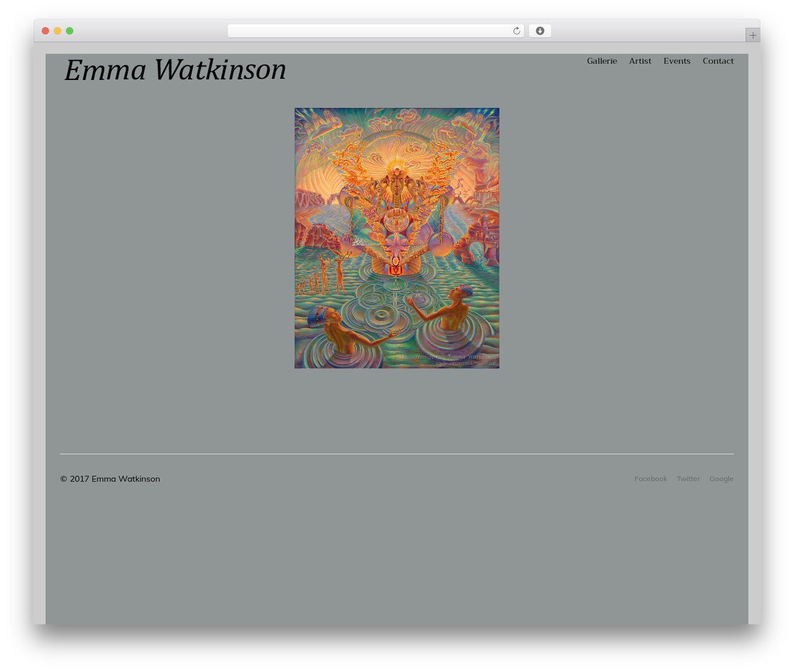
Task: Click the © 2017 Emma Watkinson text
Action: click(110, 479)
